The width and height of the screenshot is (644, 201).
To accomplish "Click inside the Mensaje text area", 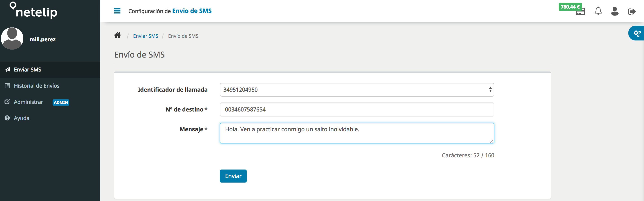I will 357,133.
